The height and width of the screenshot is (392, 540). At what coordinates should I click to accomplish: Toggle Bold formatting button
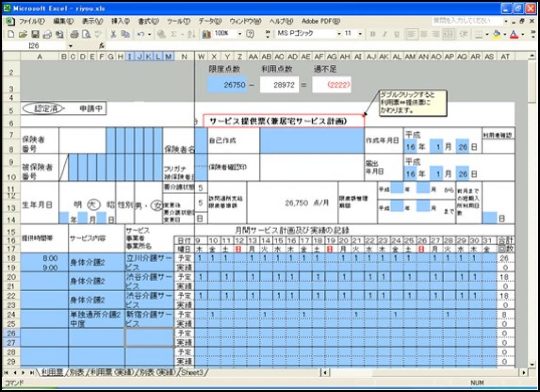373,34
